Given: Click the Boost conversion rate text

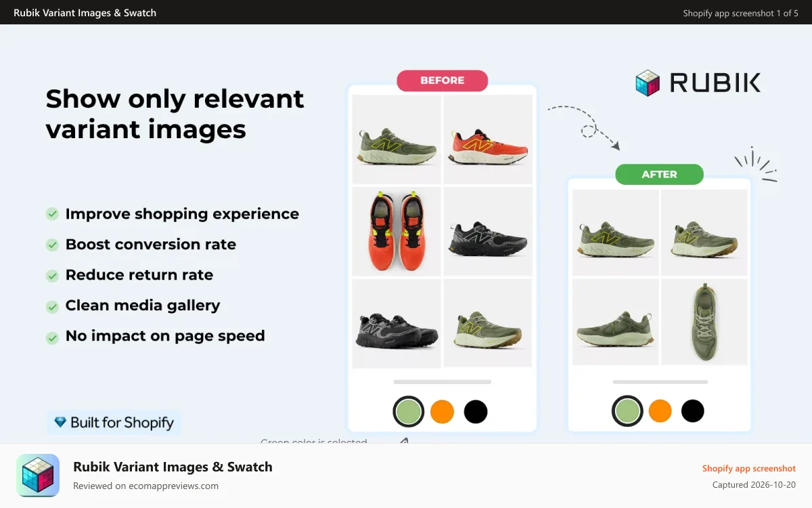Looking at the screenshot, I should [151, 245].
